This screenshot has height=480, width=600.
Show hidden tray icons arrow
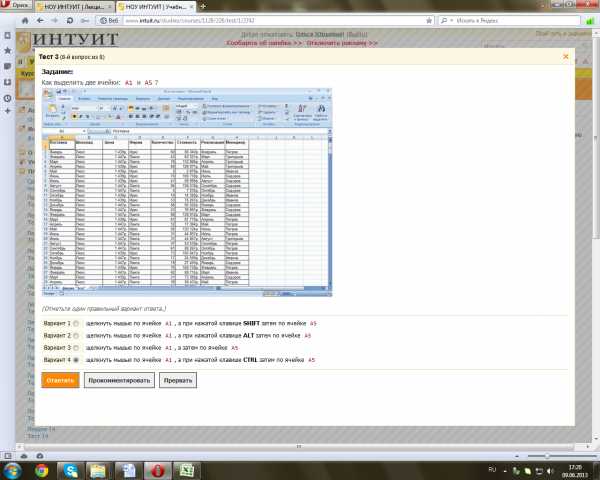click(505, 471)
